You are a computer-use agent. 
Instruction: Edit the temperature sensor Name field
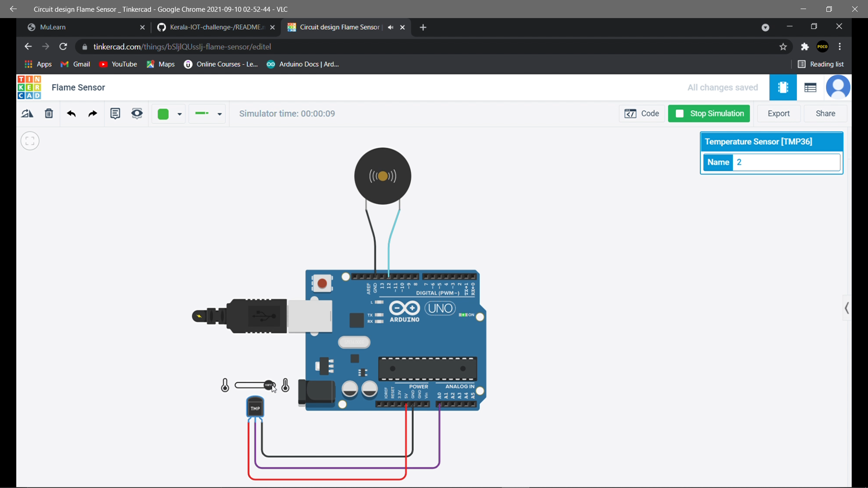pyautogui.click(x=787, y=162)
